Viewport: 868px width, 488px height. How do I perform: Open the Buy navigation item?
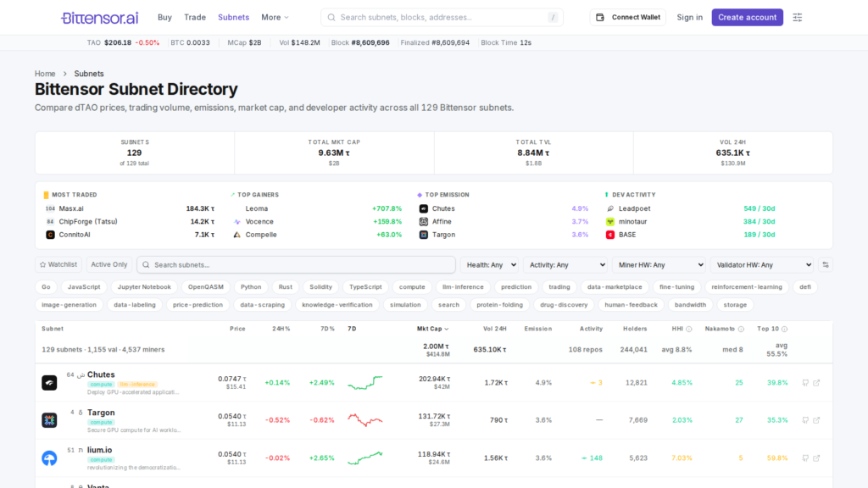pos(164,17)
